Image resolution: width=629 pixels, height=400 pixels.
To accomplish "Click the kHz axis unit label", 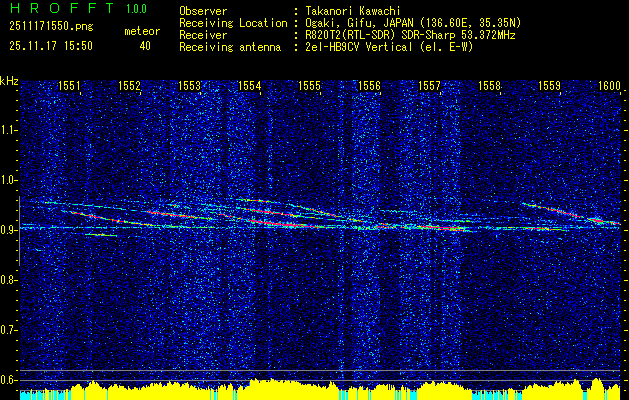I will coord(9,81).
